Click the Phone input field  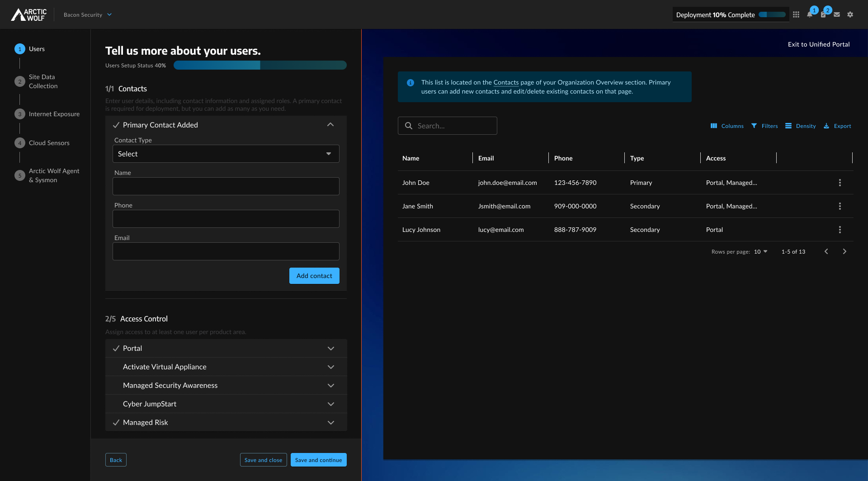(226, 219)
